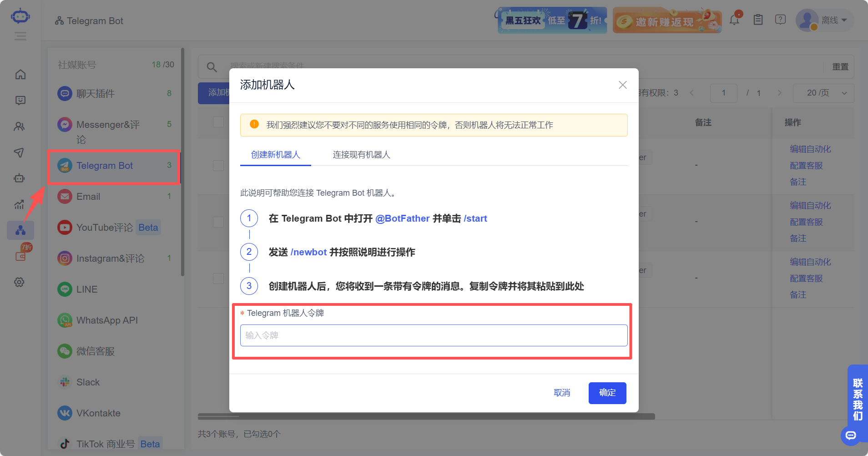Tick the first row checkbox in table
The height and width of the screenshot is (456, 868).
click(x=218, y=165)
